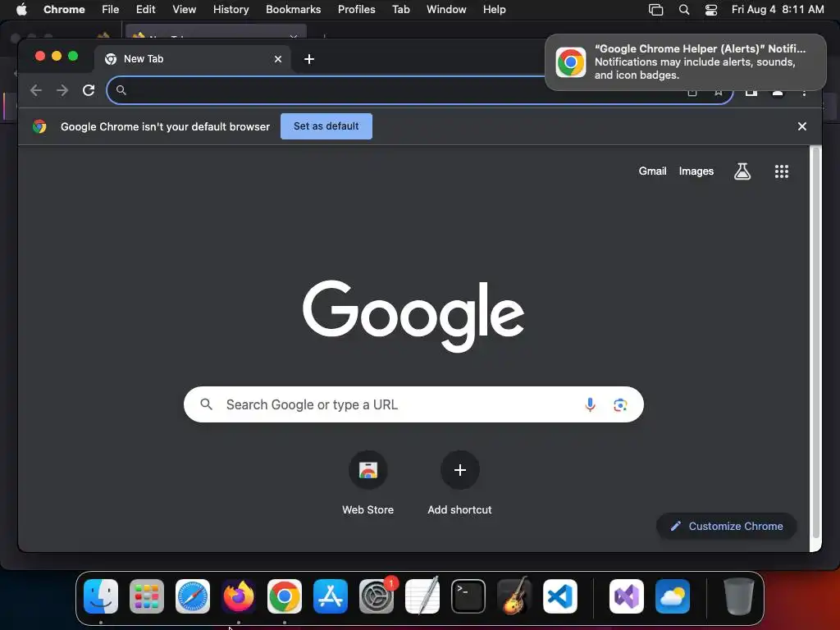Image resolution: width=840 pixels, height=630 pixels.
Task: Launch Terminal from the Dock
Action: 468,596
